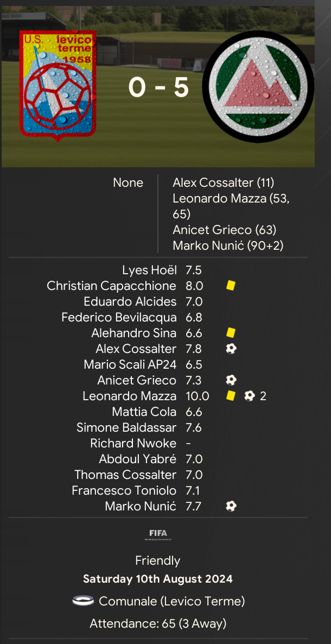Open Richard Nwoke player entry
This screenshot has height=644, width=331.
(x=133, y=443)
